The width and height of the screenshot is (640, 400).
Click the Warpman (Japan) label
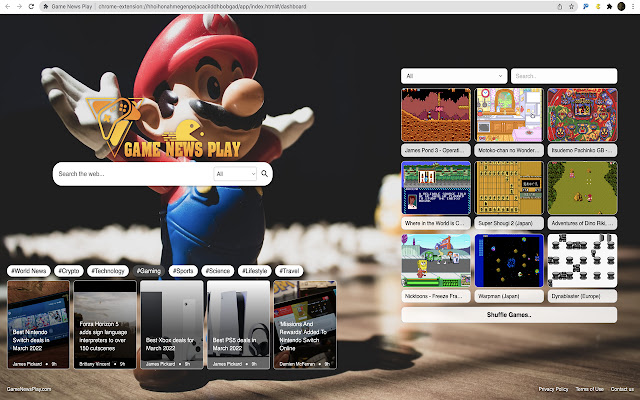(x=509, y=296)
